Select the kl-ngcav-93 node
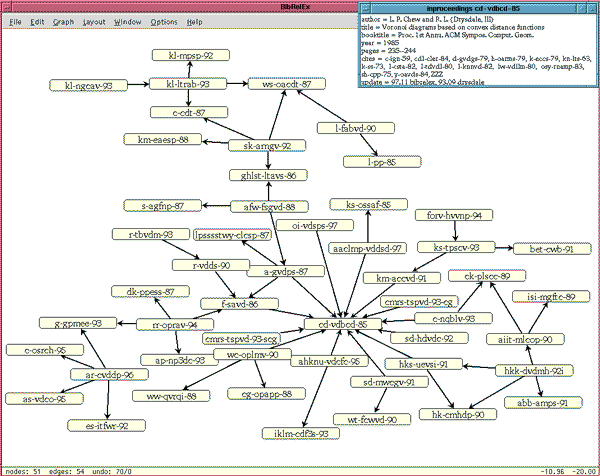Viewport: 600px width, 476px height. pyautogui.click(x=88, y=85)
